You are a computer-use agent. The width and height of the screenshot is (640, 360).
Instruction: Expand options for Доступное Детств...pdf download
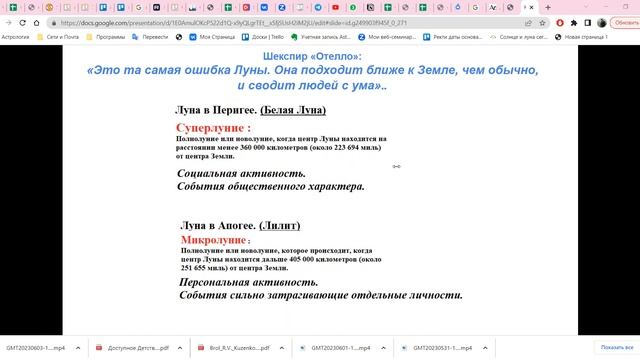point(180,348)
